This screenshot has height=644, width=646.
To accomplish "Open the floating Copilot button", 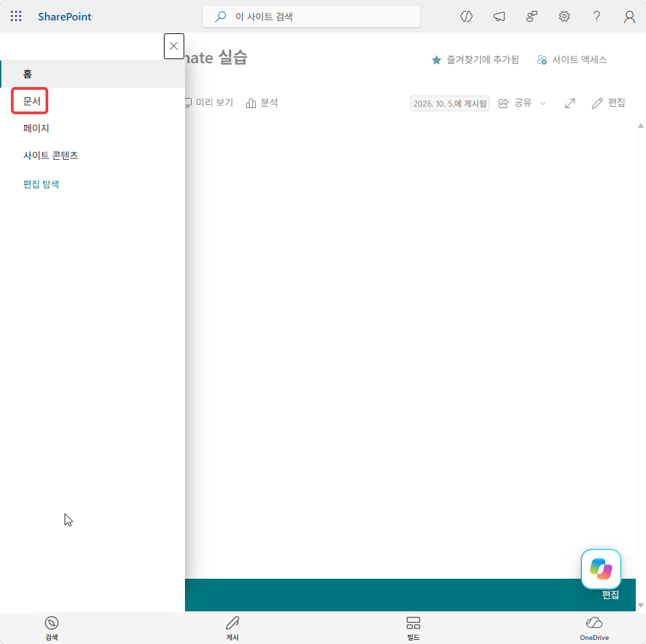I will pyautogui.click(x=600, y=569).
